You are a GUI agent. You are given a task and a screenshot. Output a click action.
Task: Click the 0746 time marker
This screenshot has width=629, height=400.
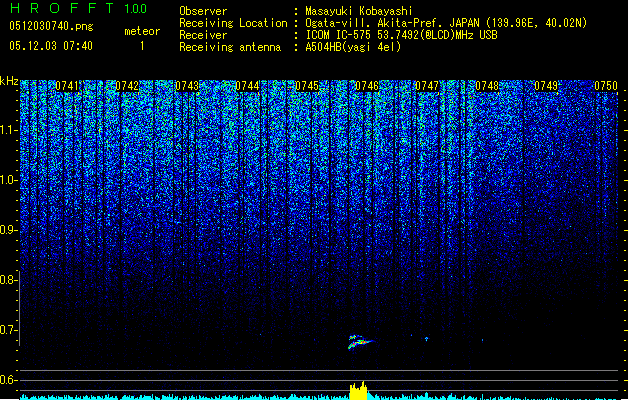[367, 86]
